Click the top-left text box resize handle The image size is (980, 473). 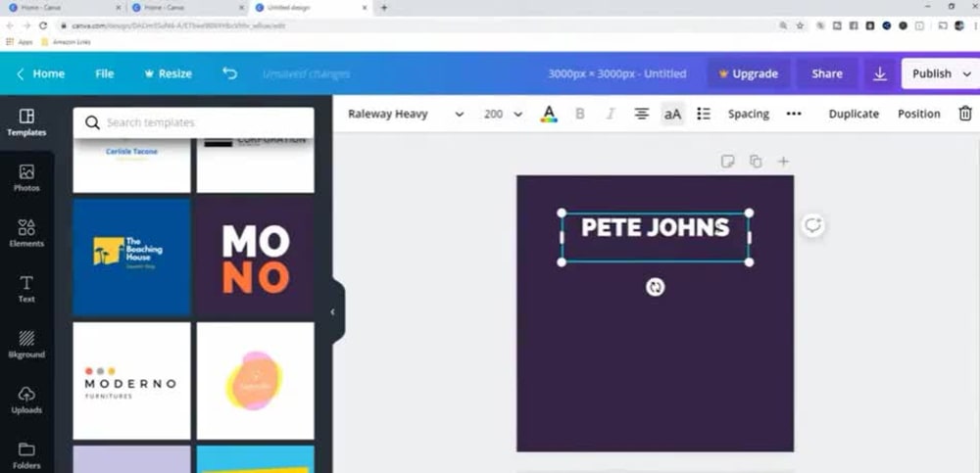pos(562,213)
